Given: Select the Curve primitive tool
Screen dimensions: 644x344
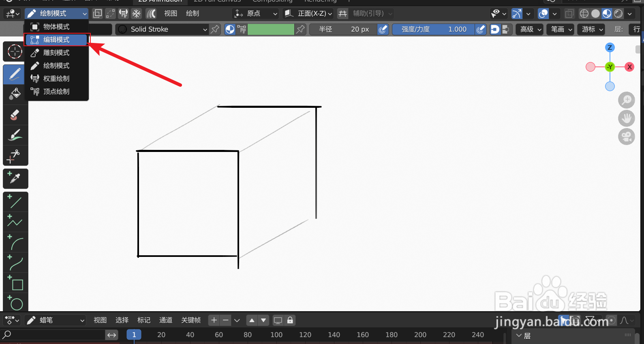Looking at the screenshot, I should click(x=15, y=262).
